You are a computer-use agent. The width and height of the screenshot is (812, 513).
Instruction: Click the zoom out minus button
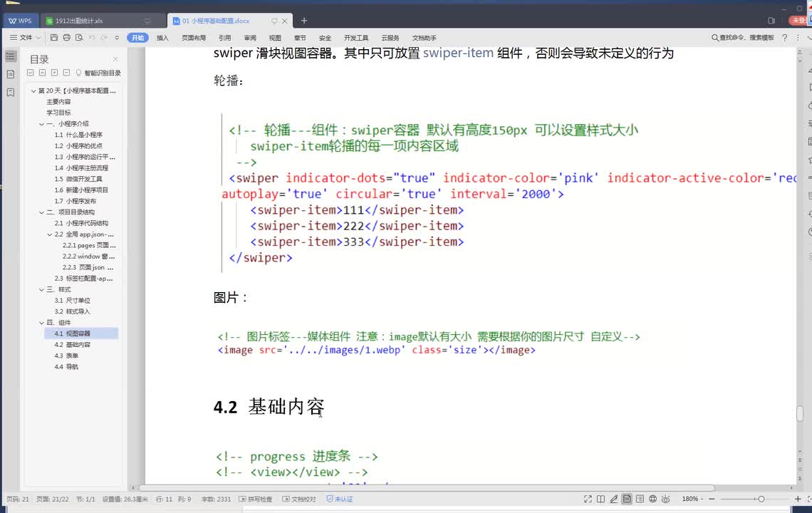[712, 499]
